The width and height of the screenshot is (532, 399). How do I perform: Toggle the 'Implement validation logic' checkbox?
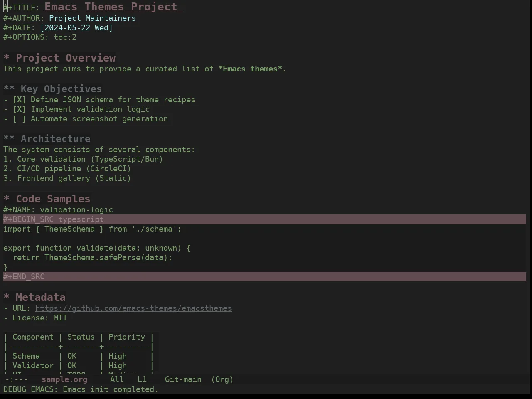click(x=19, y=109)
